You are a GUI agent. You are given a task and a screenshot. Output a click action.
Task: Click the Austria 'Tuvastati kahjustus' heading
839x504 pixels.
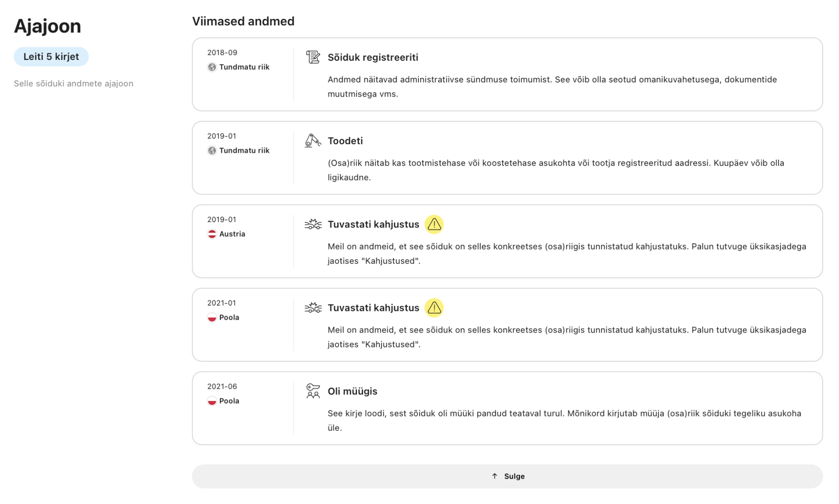pos(373,224)
